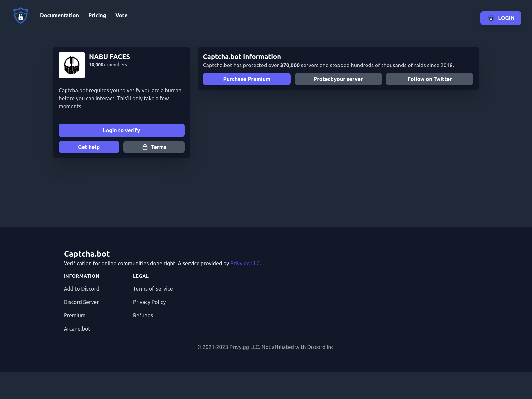Click the 10,000+ members text
532x399 pixels.
(108, 65)
